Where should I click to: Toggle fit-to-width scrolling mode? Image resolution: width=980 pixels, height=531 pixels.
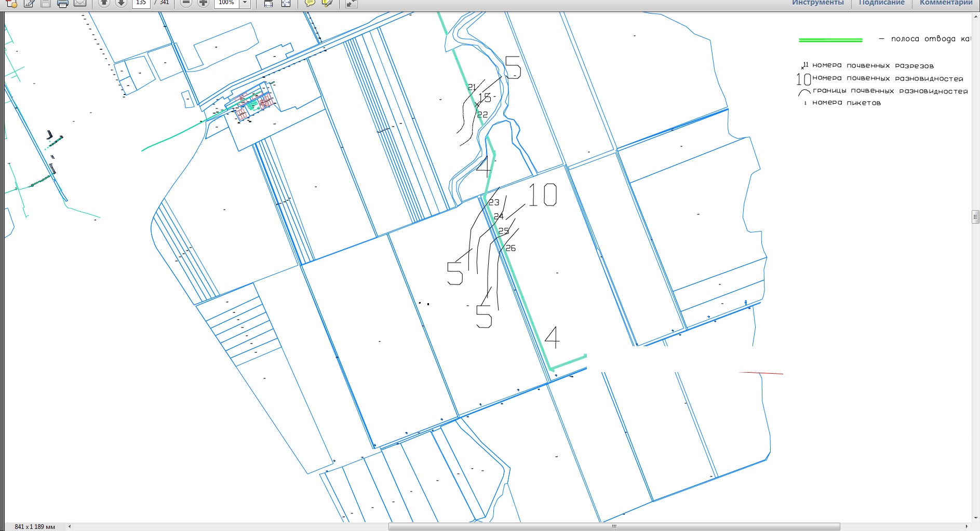click(268, 3)
